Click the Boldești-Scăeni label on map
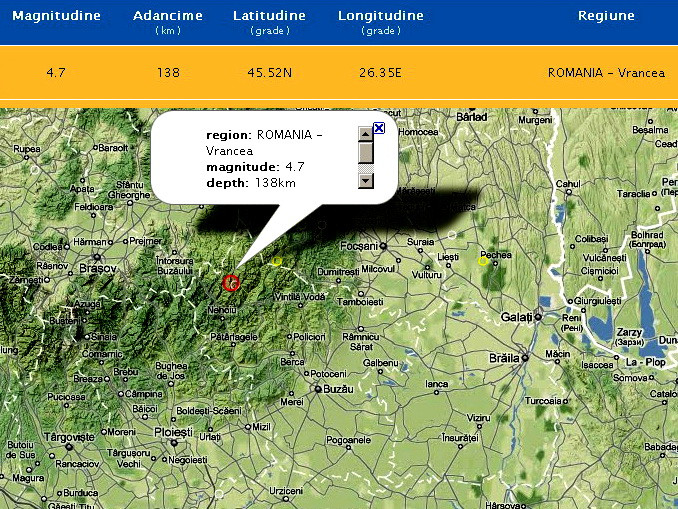The image size is (678, 509). pos(209,410)
